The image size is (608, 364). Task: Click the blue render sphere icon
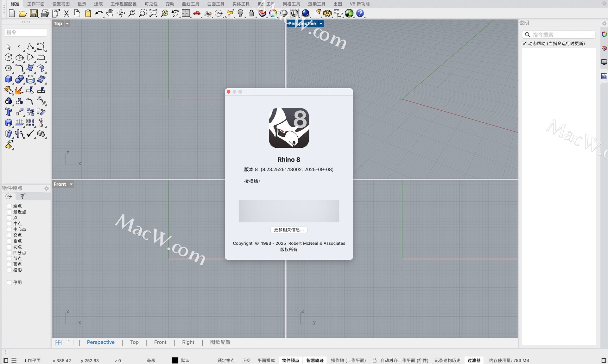point(306,13)
